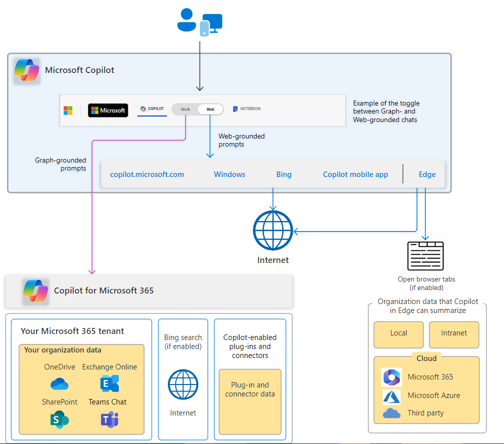Click 'Open browser tabs (if enabled)' caption
The image size is (504, 444).
(427, 283)
